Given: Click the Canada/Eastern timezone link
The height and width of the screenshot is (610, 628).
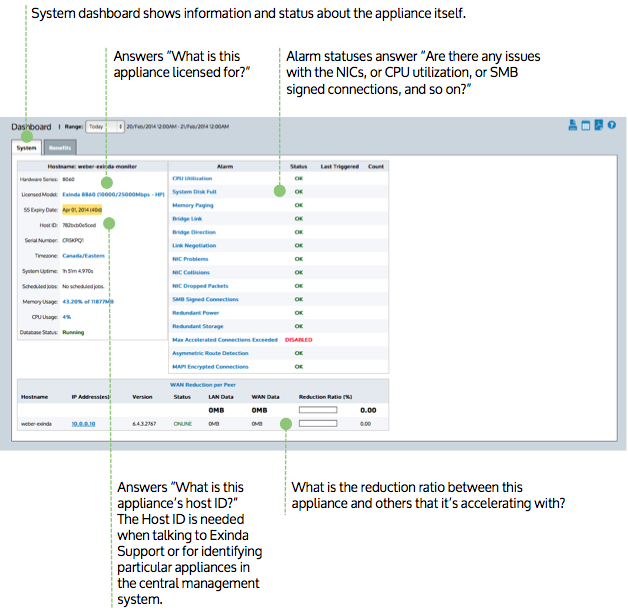Looking at the screenshot, I should [x=83, y=256].
